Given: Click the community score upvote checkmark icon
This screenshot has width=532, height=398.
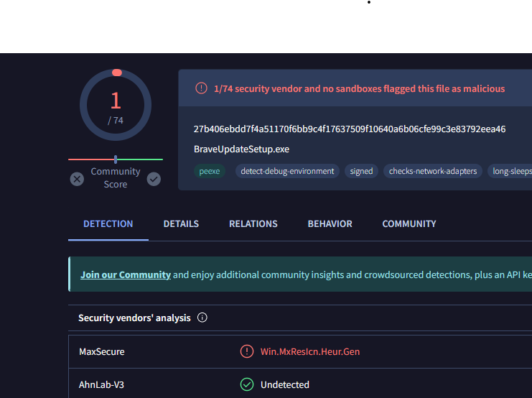Looking at the screenshot, I should click(x=154, y=179).
